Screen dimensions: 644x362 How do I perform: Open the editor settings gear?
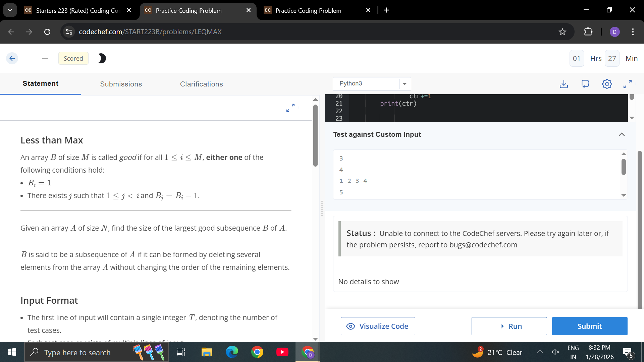[607, 84]
